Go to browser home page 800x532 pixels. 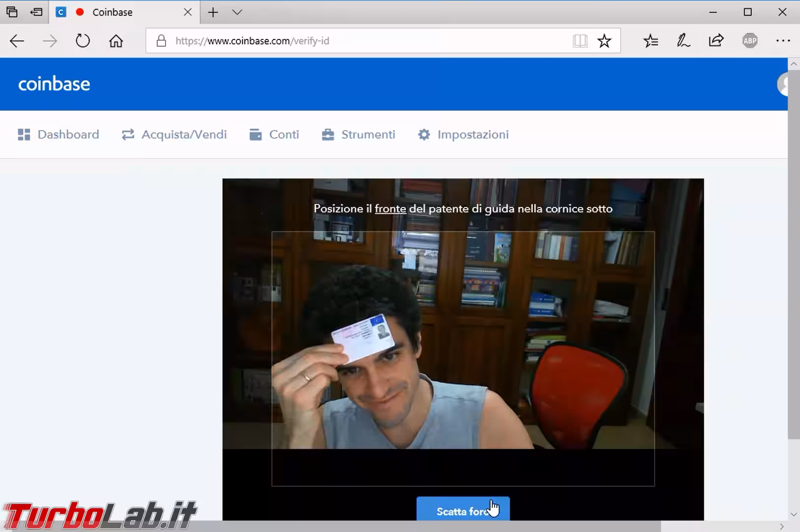pos(116,41)
